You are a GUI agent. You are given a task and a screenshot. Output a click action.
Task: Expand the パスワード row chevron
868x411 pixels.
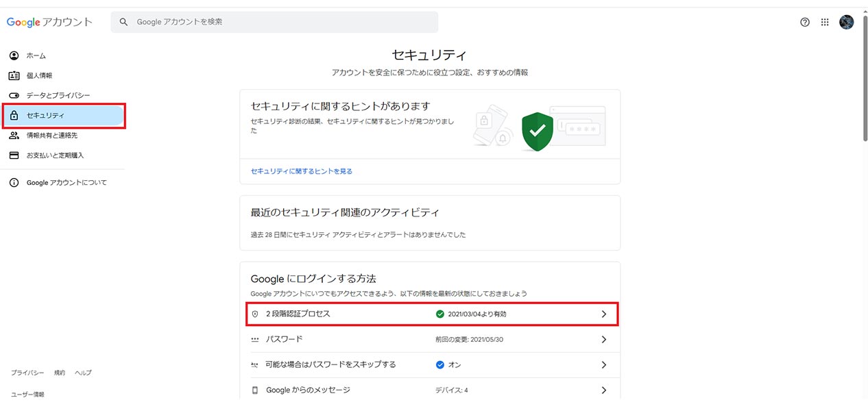[x=604, y=340]
